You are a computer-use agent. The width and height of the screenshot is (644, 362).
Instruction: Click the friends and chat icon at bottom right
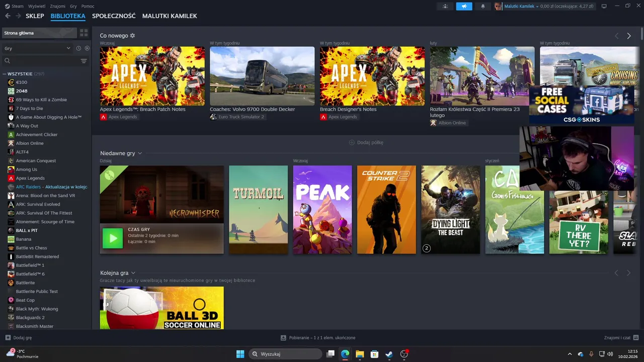tap(636, 338)
